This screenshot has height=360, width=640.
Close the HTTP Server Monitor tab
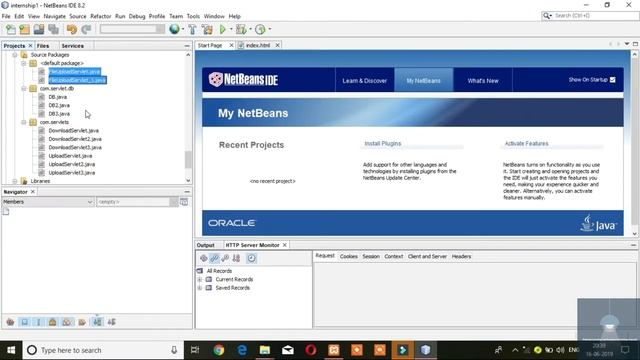[285, 245]
